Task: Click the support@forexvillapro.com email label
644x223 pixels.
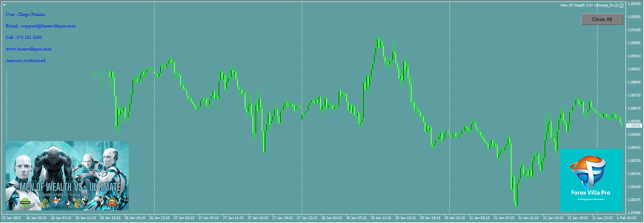Action: [x=48, y=26]
